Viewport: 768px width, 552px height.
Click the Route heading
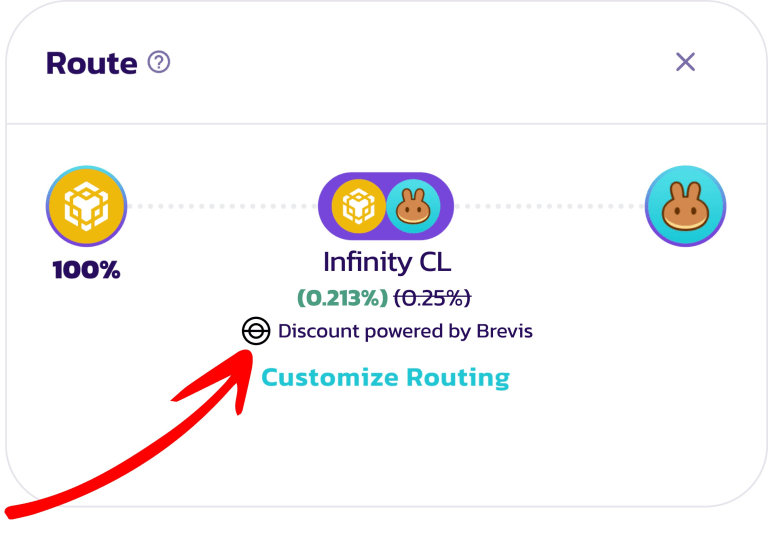(x=92, y=63)
